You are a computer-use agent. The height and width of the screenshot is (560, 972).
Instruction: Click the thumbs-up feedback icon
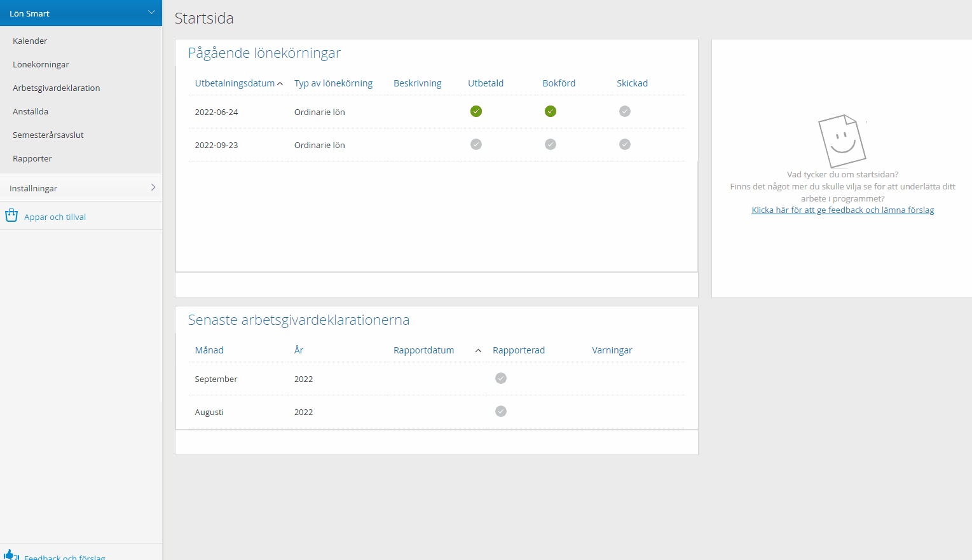[10, 555]
